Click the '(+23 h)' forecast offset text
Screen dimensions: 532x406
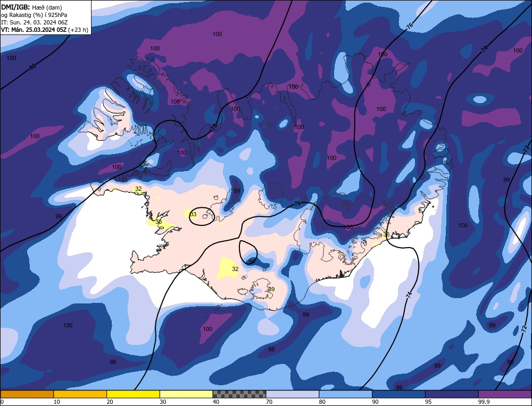(78, 30)
